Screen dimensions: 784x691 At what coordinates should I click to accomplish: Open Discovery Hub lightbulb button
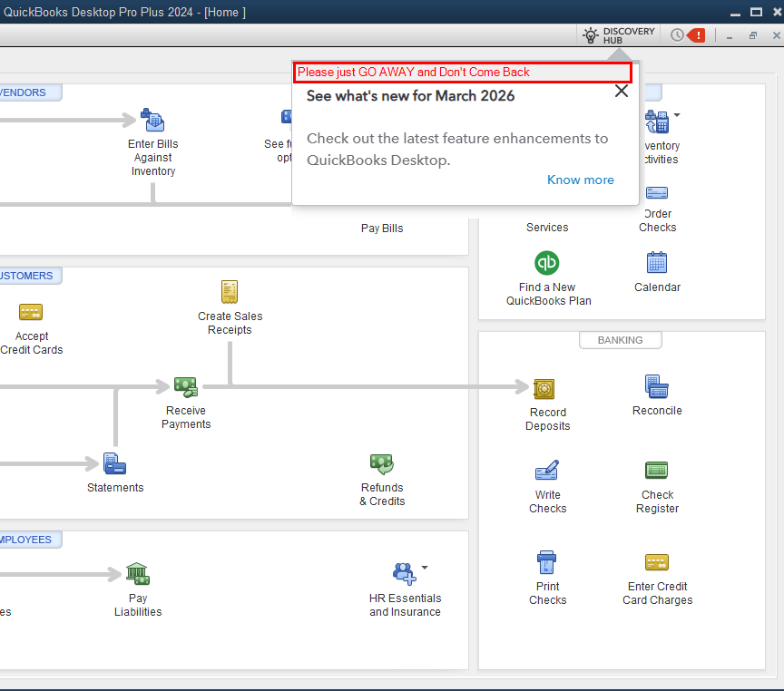coord(619,35)
